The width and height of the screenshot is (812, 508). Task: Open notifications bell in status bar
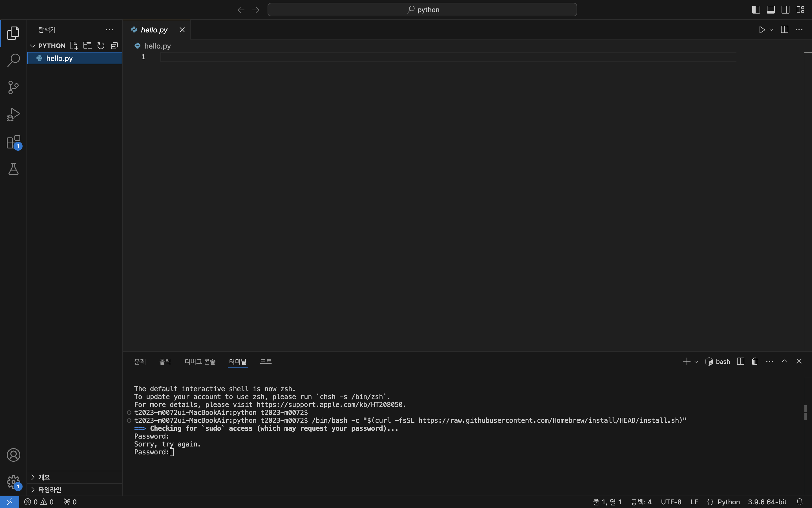[x=800, y=502]
